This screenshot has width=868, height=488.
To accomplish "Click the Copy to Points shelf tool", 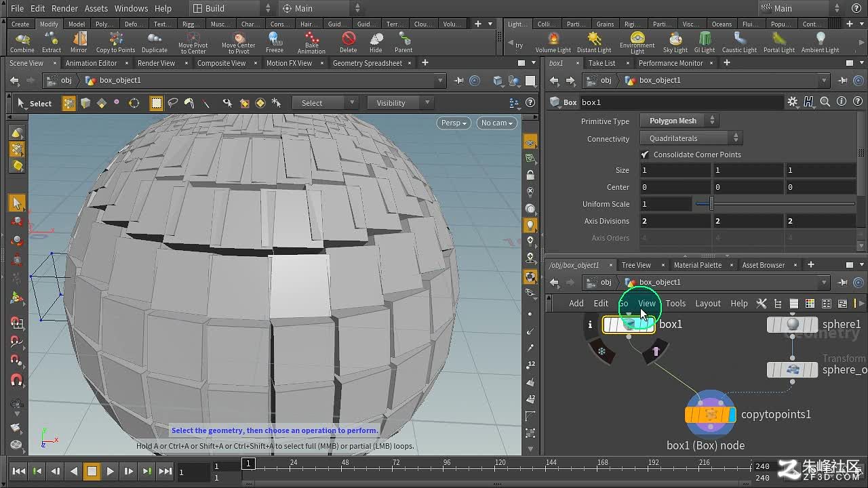I will (x=115, y=42).
